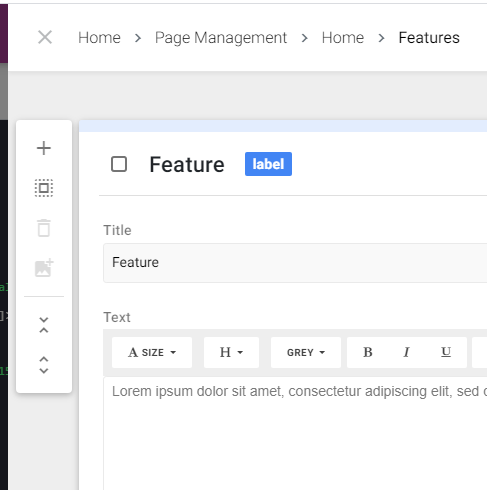Close the editor with the X icon
The image size is (487, 490).
pos(45,37)
